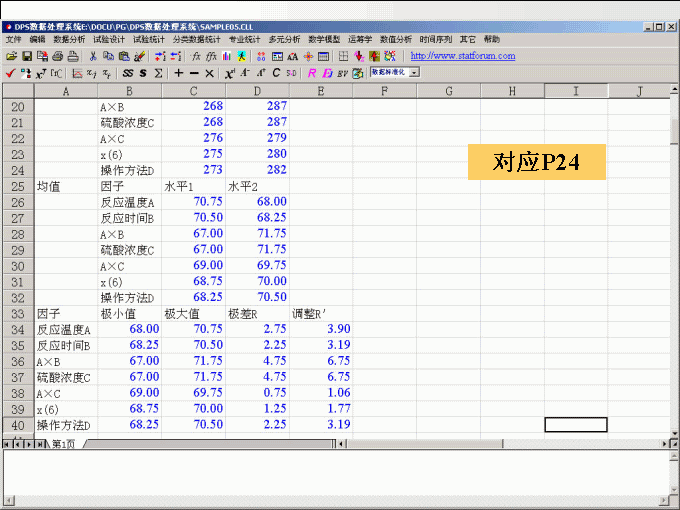Click the magenta R toolbar icon

[x=312, y=73]
